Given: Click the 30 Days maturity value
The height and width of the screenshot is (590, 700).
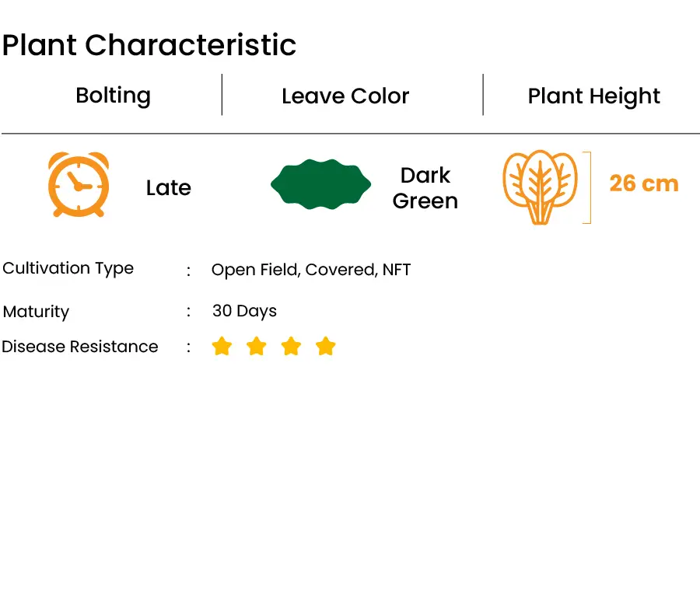Looking at the screenshot, I should coord(245,311).
